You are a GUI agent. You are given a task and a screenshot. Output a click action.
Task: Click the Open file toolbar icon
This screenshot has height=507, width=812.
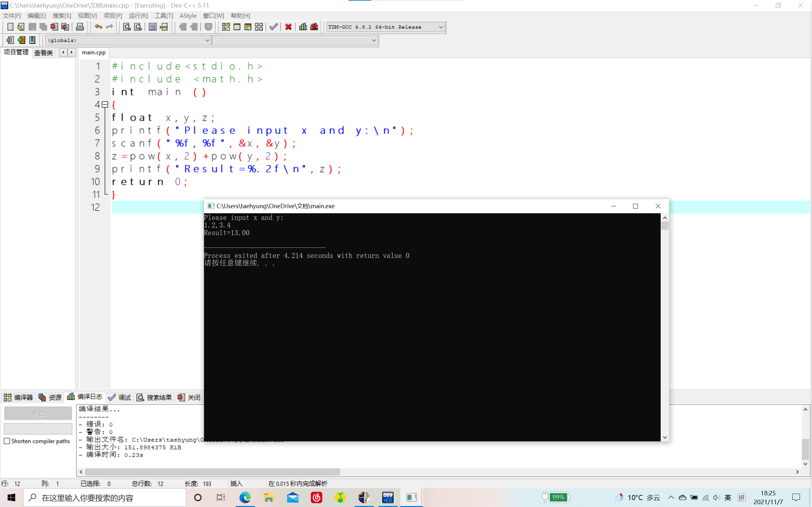click(21, 27)
